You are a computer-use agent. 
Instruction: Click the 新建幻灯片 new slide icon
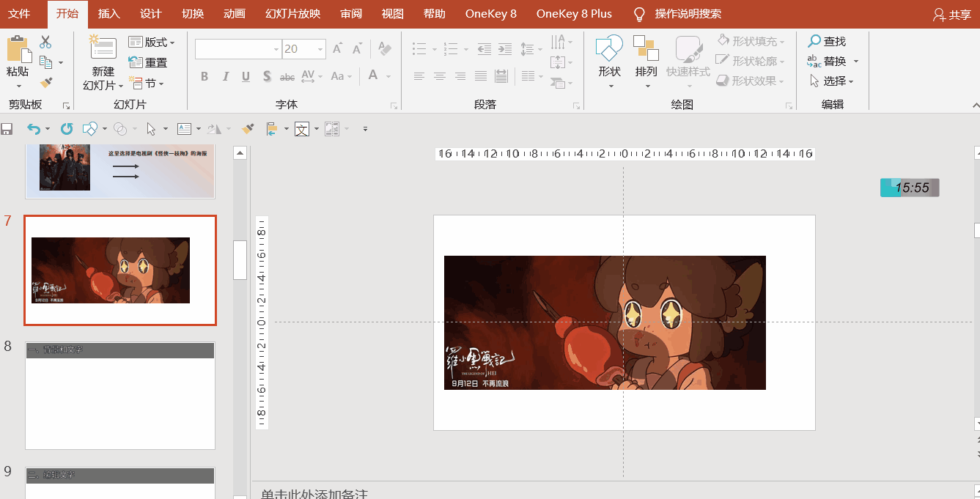click(x=103, y=48)
